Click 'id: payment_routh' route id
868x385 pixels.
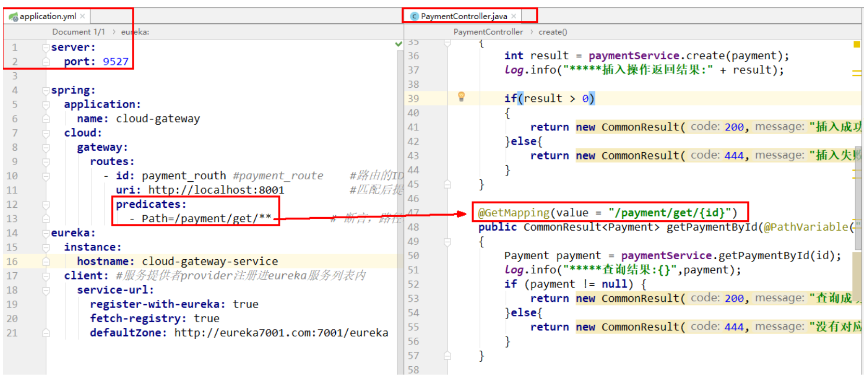[x=171, y=176]
